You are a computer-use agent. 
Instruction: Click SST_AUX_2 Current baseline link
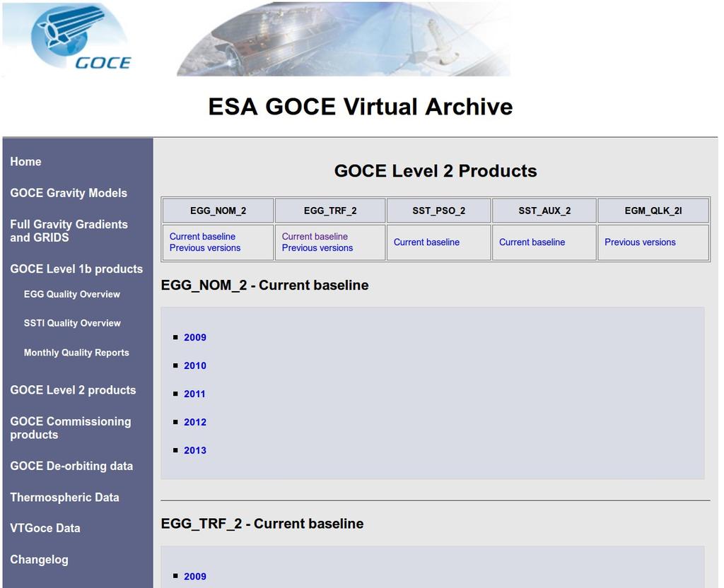click(532, 242)
